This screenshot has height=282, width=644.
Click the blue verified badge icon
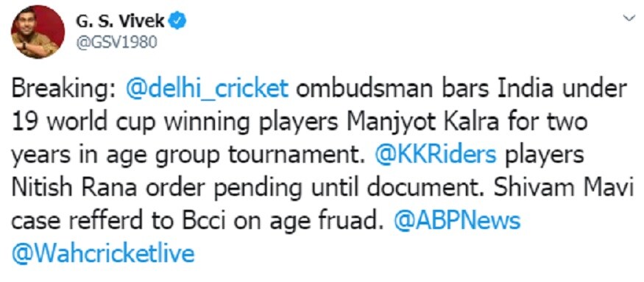click(178, 21)
